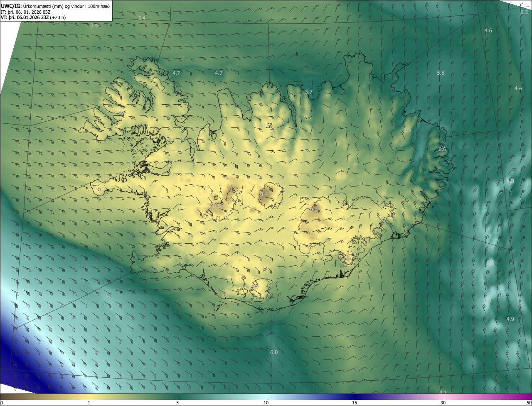The height and width of the screenshot is (406, 532).
Task: Pick the 5.8 value label on map
Action: (441, 73)
